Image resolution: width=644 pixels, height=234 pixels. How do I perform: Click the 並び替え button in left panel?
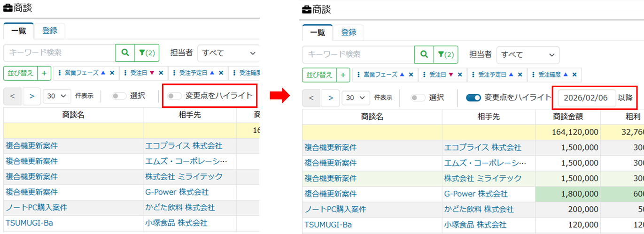click(21, 73)
